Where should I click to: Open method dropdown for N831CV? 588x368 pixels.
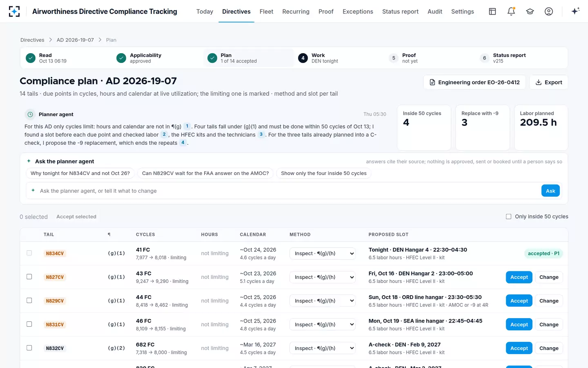tap(323, 325)
